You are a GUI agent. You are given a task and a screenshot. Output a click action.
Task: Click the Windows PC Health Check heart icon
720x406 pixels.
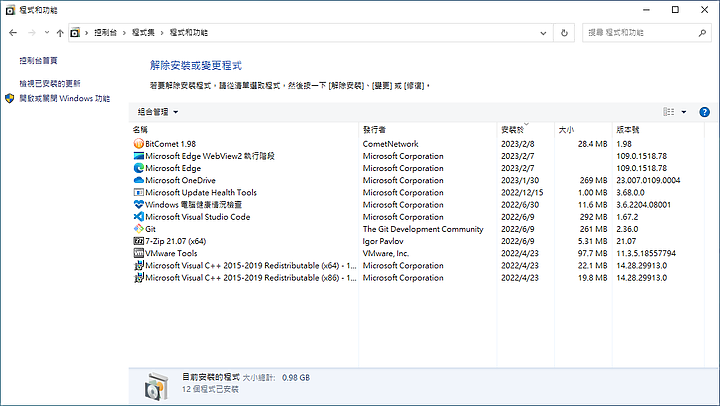point(139,205)
